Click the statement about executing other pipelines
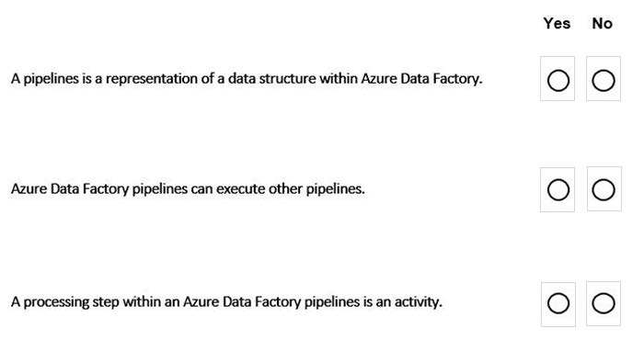Image resolution: width=644 pixels, height=351 pixels. point(188,188)
